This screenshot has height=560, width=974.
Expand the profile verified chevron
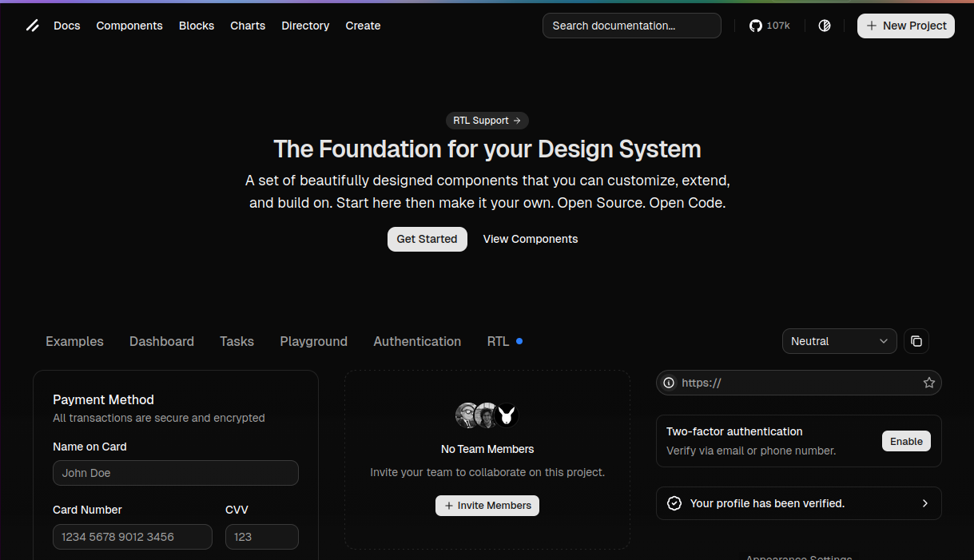[x=925, y=503]
